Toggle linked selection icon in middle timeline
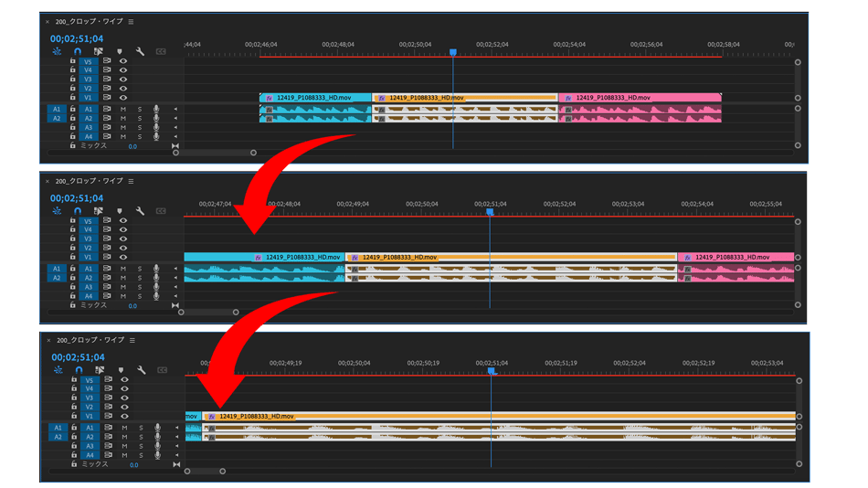 pos(98,210)
